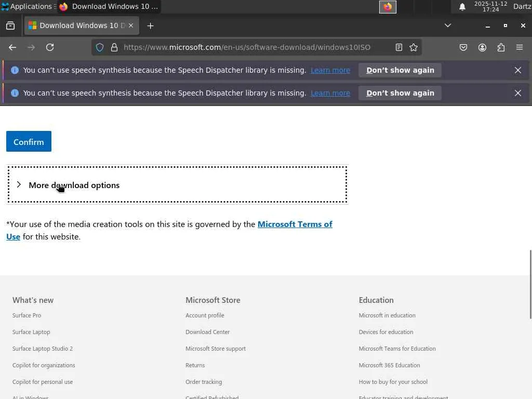The image size is (532, 399).
Task: Go back using the back arrow
Action: click(12, 47)
